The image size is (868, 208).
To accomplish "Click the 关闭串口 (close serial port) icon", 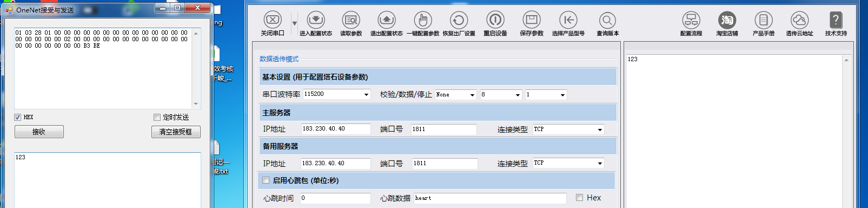I will click(273, 20).
